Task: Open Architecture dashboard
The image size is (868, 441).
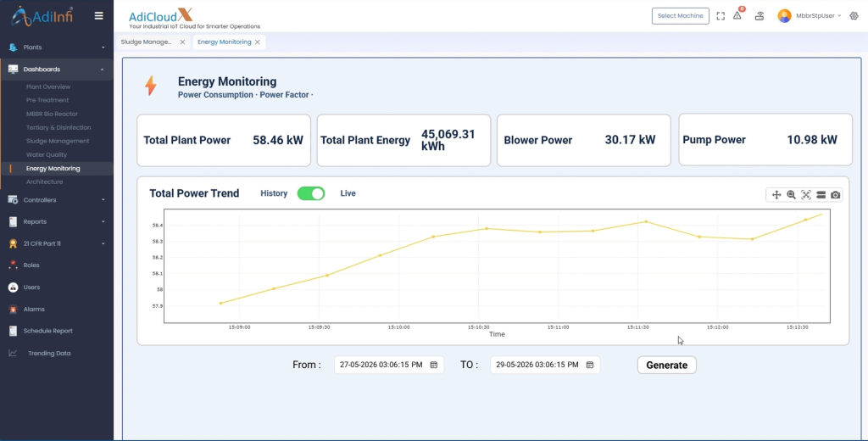Action: pyautogui.click(x=44, y=181)
